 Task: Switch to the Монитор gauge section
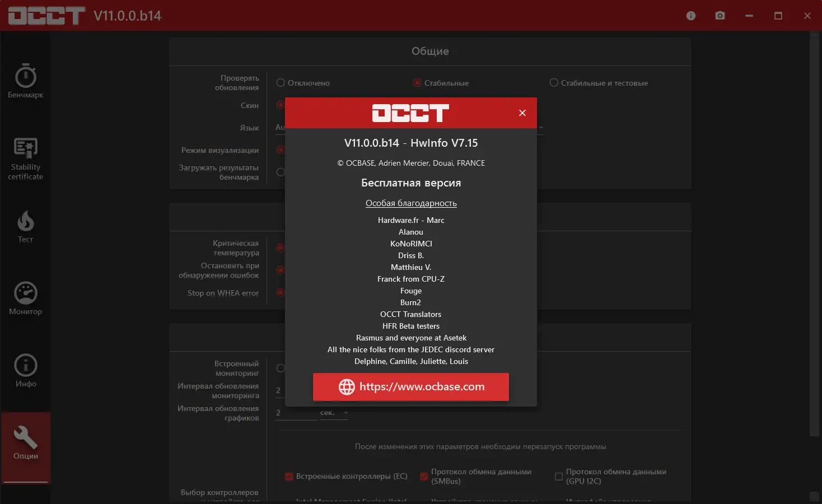click(x=25, y=299)
